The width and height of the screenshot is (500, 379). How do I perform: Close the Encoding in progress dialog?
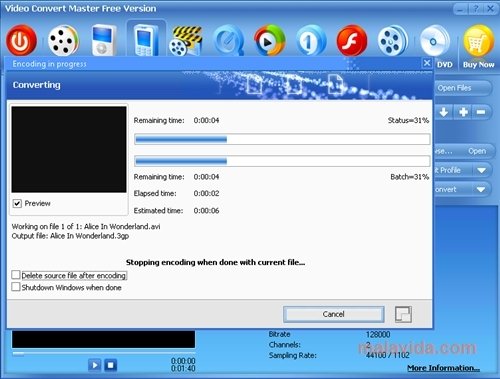pos(427,63)
